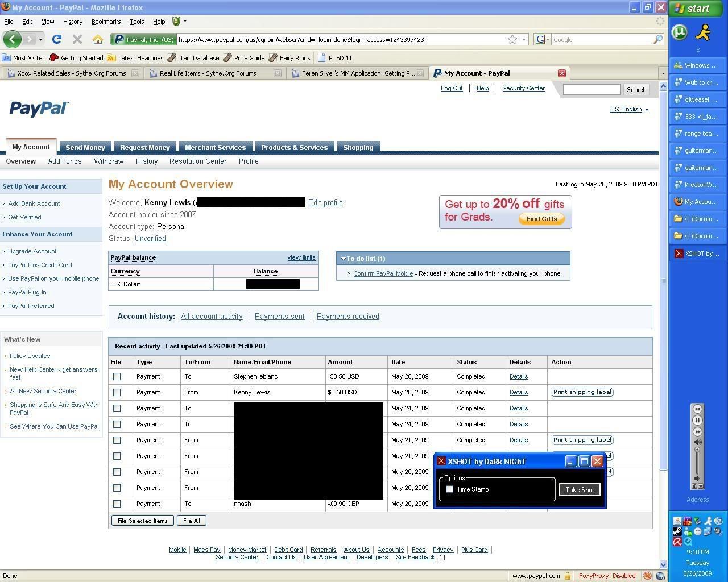This screenshot has width=728, height=582.
Task: Click the Firefox URL address field
Action: coord(341,39)
